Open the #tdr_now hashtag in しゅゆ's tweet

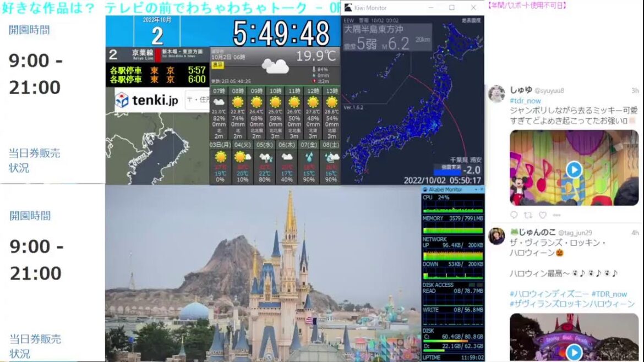coord(525,101)
